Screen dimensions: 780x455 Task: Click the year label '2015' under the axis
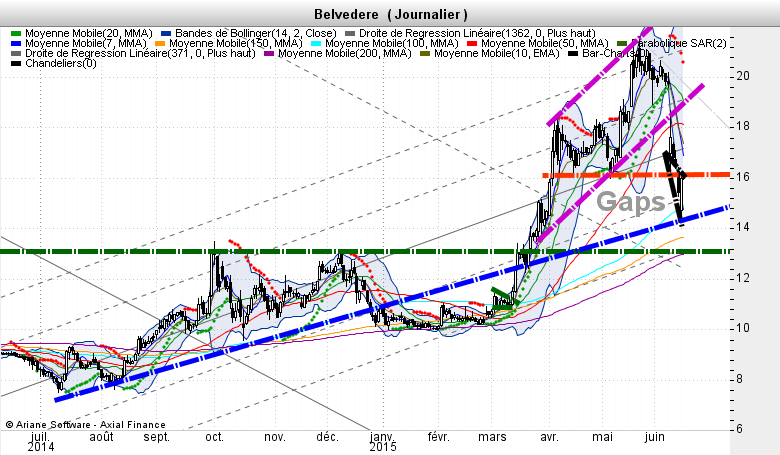coord(383,447)
